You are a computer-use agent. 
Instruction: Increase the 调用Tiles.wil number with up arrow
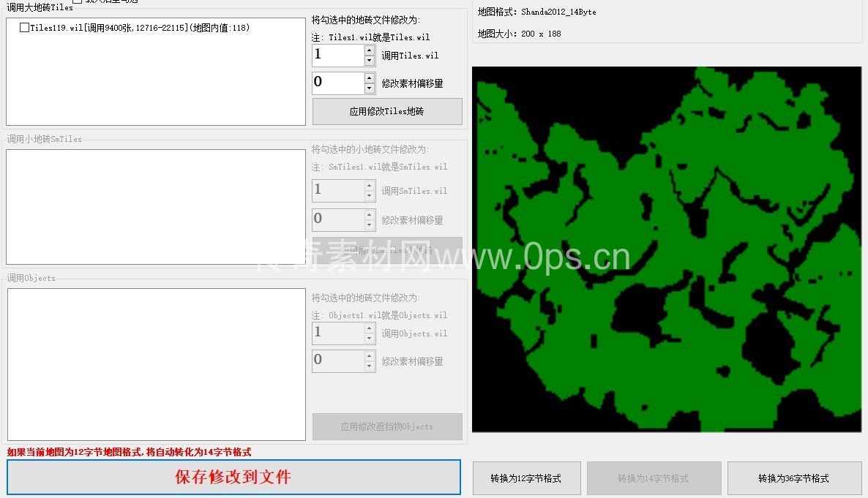coord(370,50)
